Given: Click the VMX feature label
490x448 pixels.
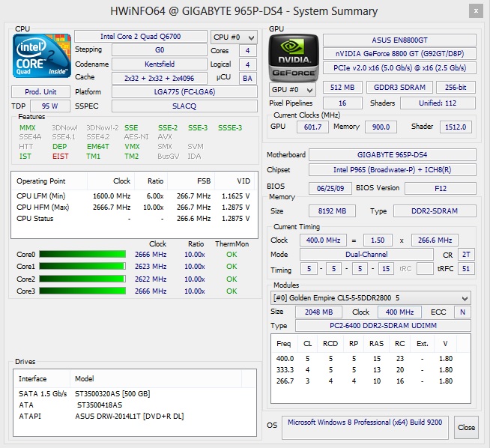Looking at the screenshot, I should (132, 147).
